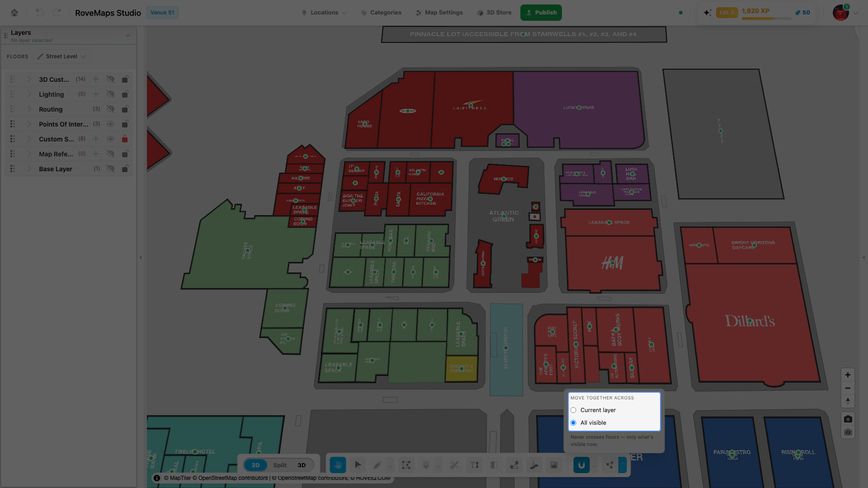This screenshot has width=868, height=488.
Task: Click the undo arrow icon
Action: point(40,13)
